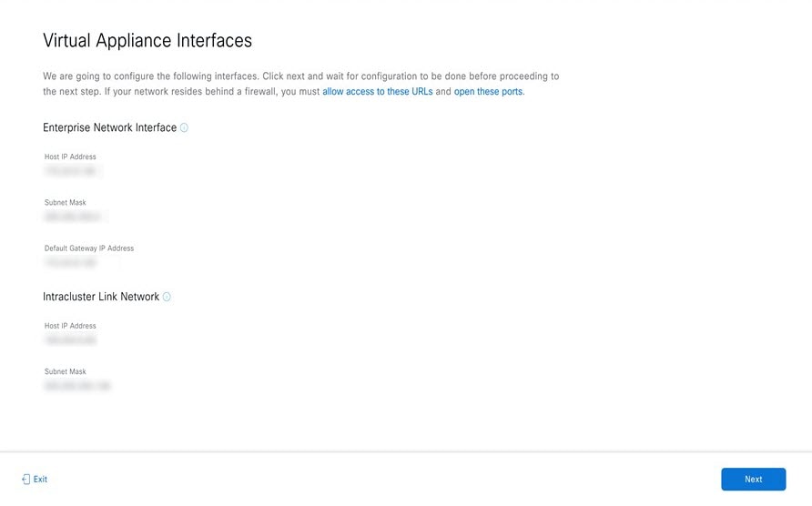Click Host IP Address label under Enterprise section
This screenshot has width=812, height=506.
pyautogui.click(x=70, y=157)
